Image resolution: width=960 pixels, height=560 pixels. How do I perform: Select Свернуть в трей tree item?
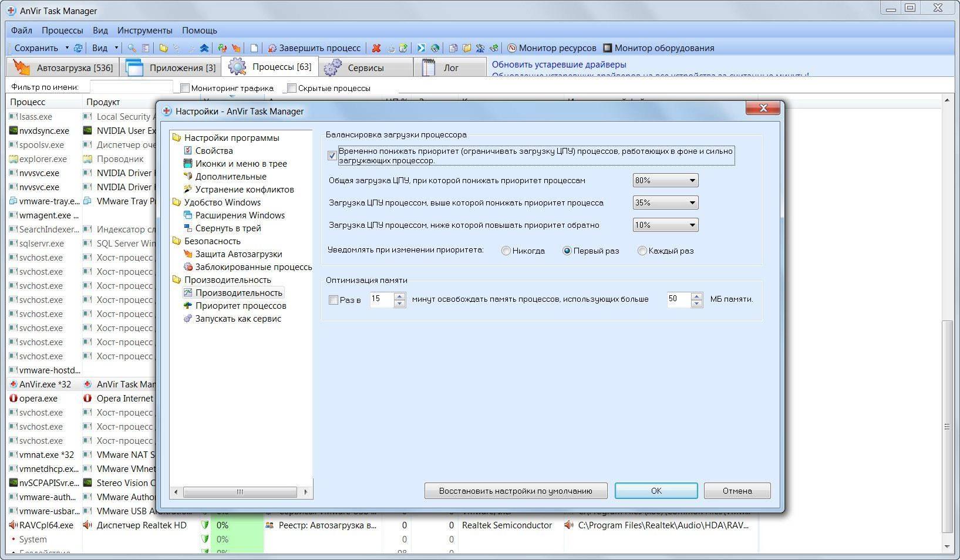point(228,228)
